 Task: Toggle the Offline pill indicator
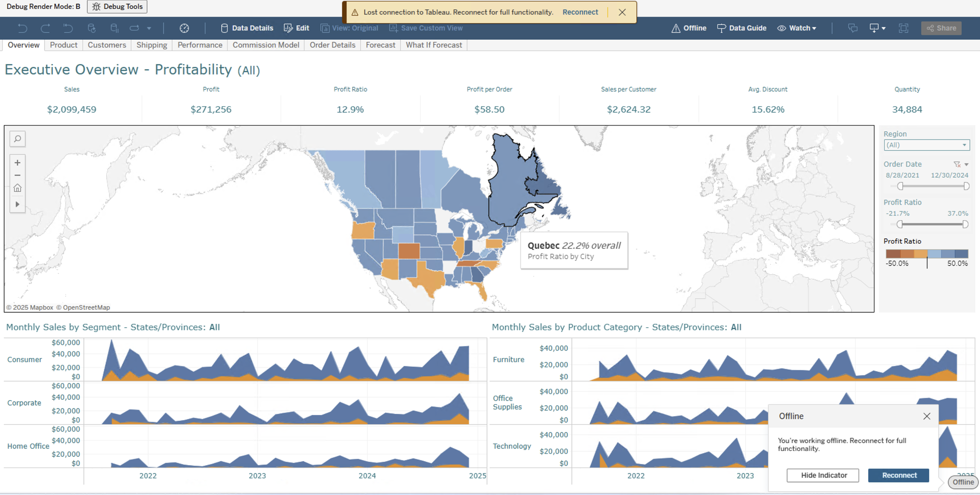click(963, 482)
